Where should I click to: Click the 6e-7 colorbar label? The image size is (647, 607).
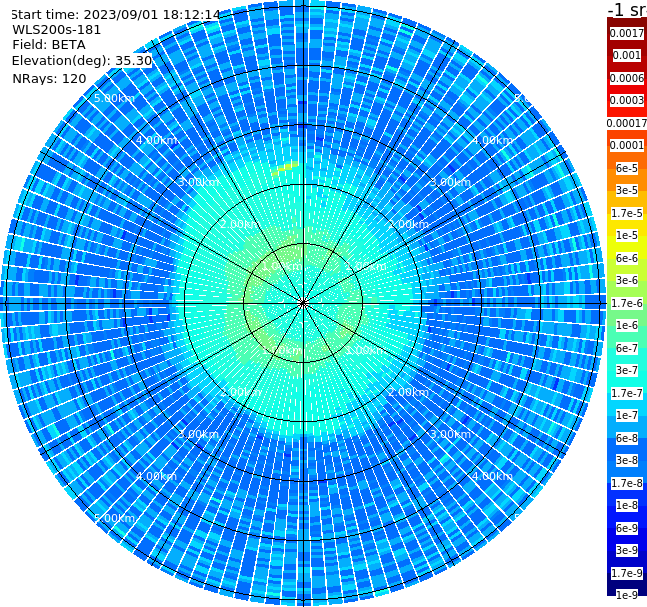pos(627,348)
